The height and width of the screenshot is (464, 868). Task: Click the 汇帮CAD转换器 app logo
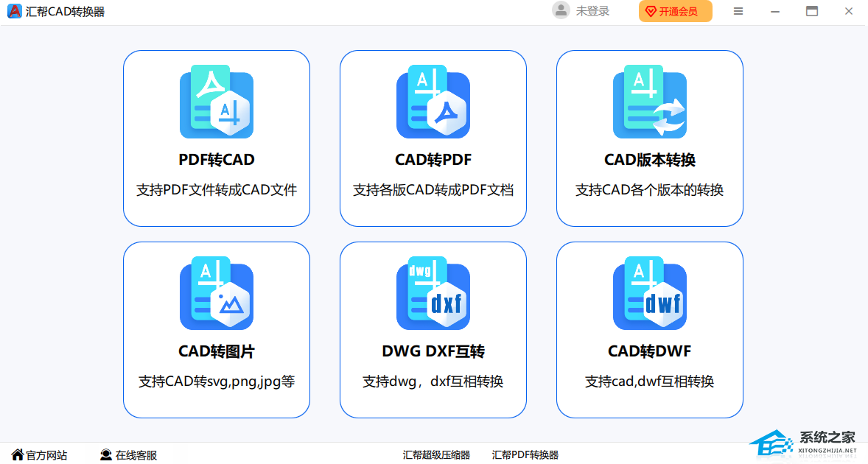tap(14, 11)
